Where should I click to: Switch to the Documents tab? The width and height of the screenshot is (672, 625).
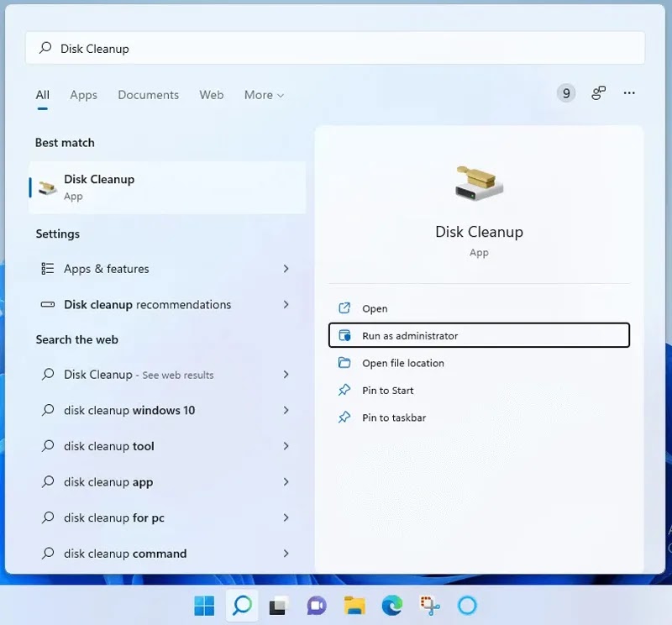[x=149, y=95]
